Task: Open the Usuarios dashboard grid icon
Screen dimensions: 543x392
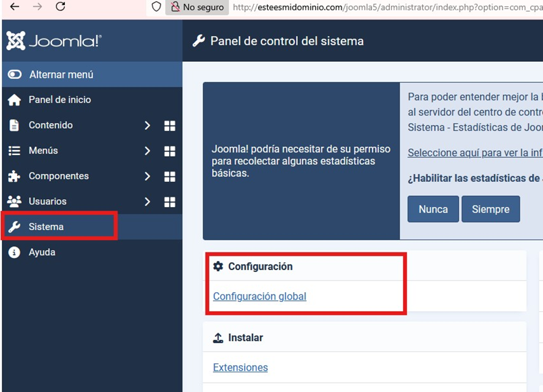Action: [170, 202]
